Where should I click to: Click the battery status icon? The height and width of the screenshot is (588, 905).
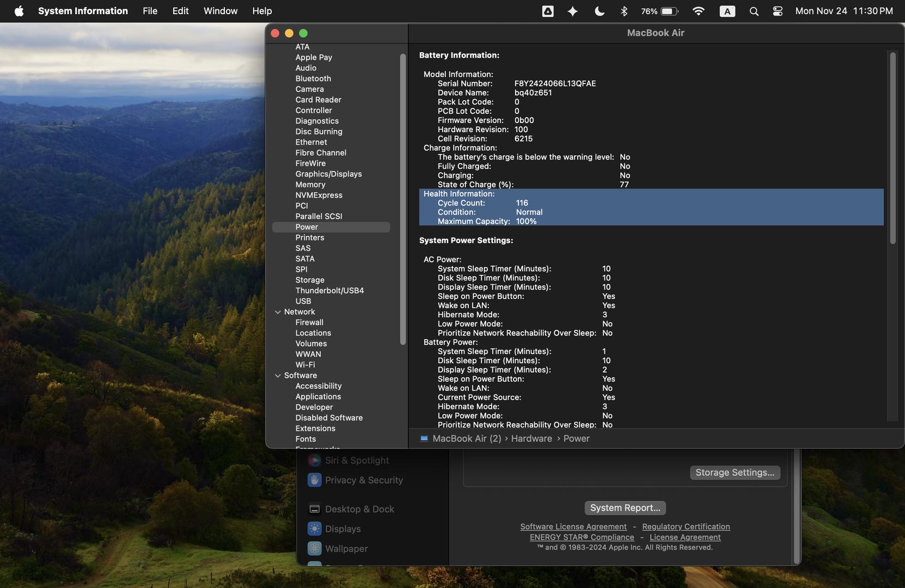pos(669,11)
